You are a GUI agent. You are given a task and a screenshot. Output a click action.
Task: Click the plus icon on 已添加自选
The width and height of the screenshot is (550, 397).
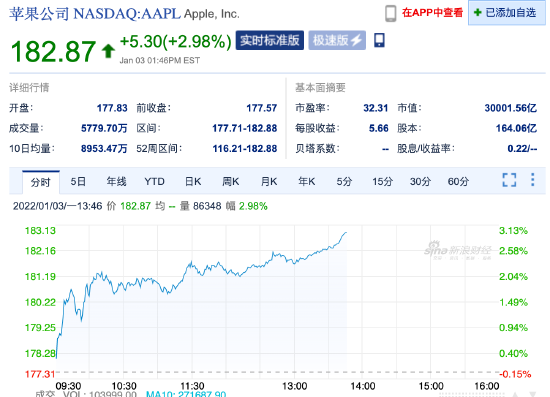[x=477, y=13]
